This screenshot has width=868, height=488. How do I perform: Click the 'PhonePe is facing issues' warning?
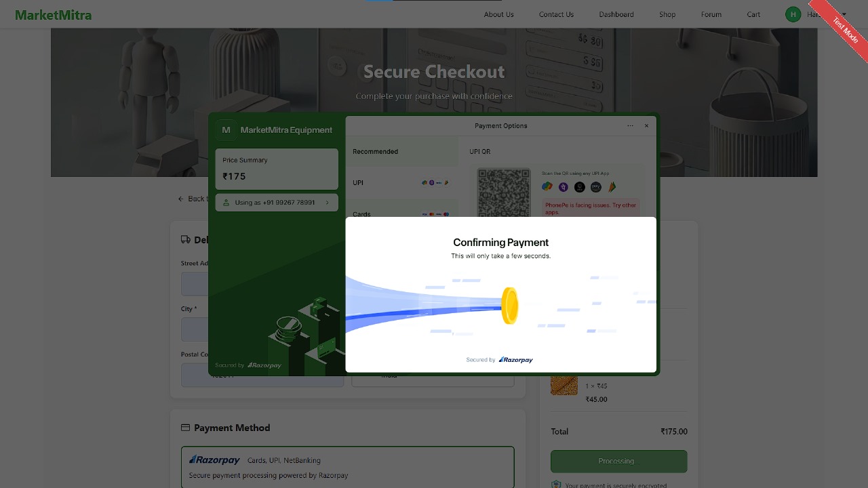pyautogui.click(x=591, y=209)
